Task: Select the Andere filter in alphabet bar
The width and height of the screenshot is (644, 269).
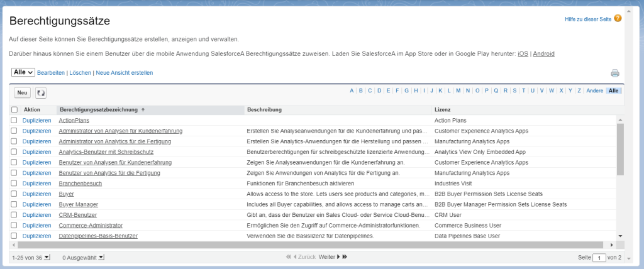Action: [594, 91]
